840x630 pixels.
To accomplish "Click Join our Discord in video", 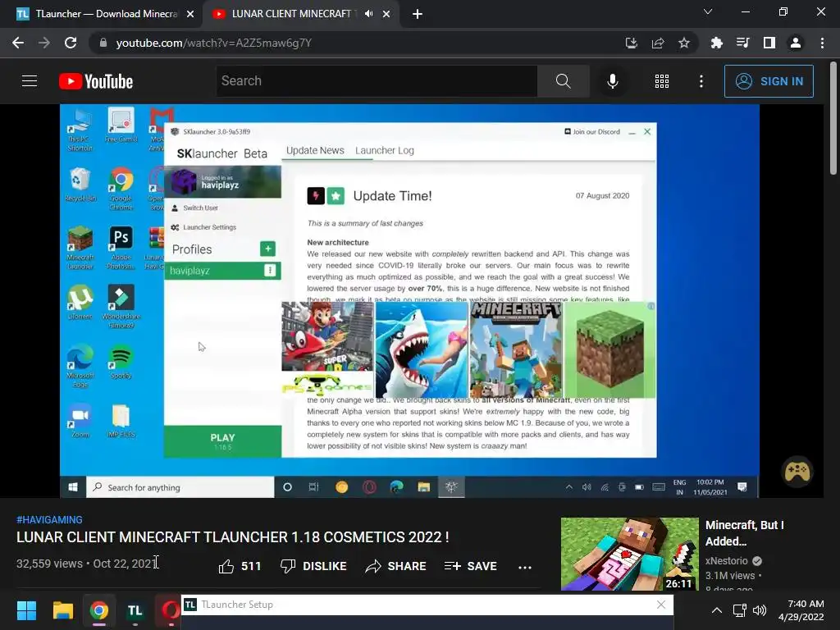I will 592,132.
